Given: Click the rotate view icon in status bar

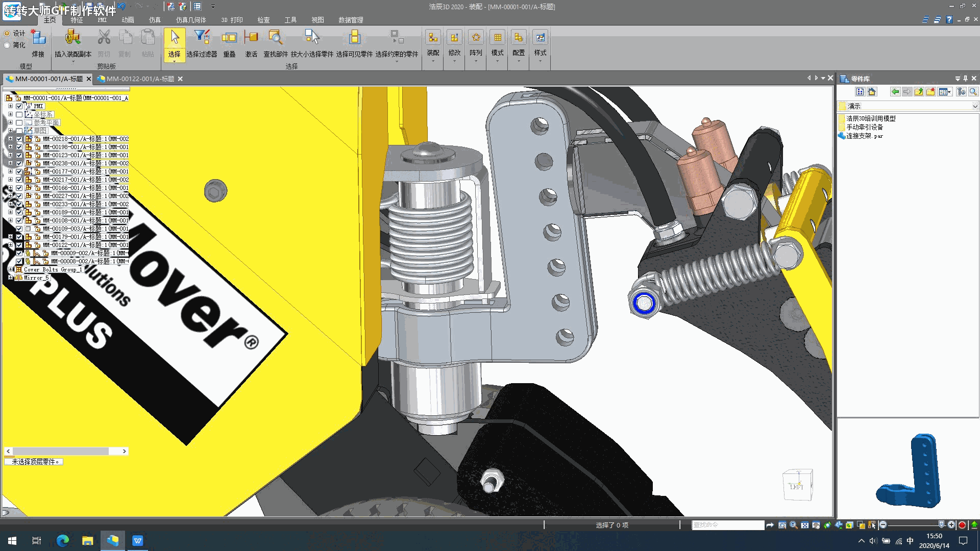Looking at the screenshot, I should click(x=827, y=525).
